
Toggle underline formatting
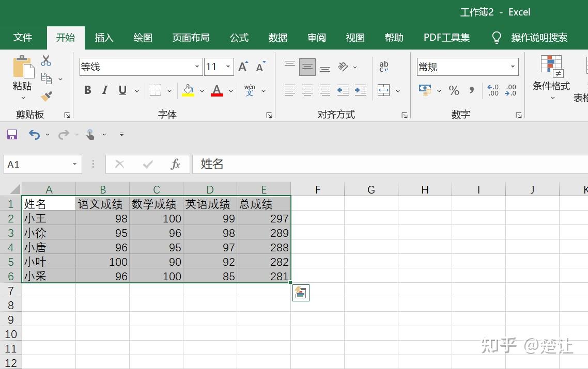pos(122,90)
